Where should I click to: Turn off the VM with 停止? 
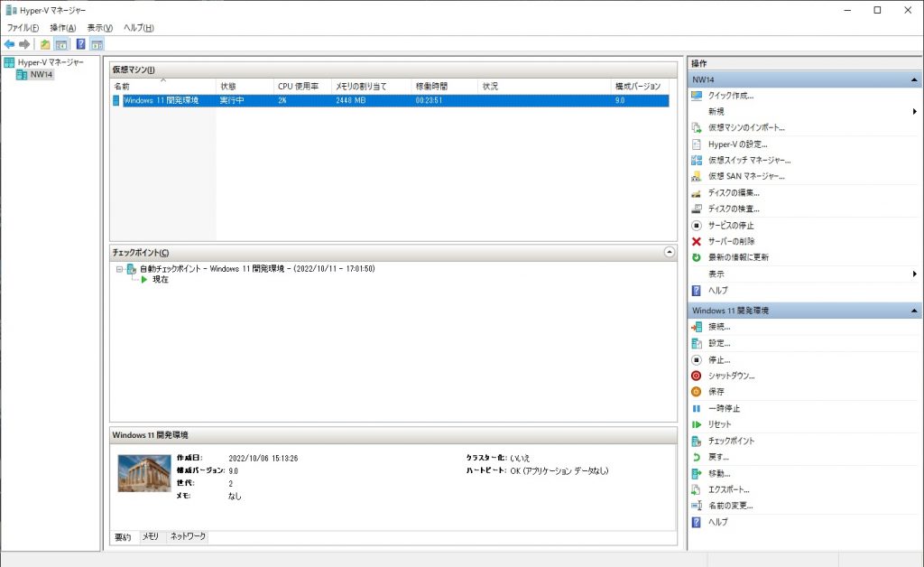click(x=719, y=359)
